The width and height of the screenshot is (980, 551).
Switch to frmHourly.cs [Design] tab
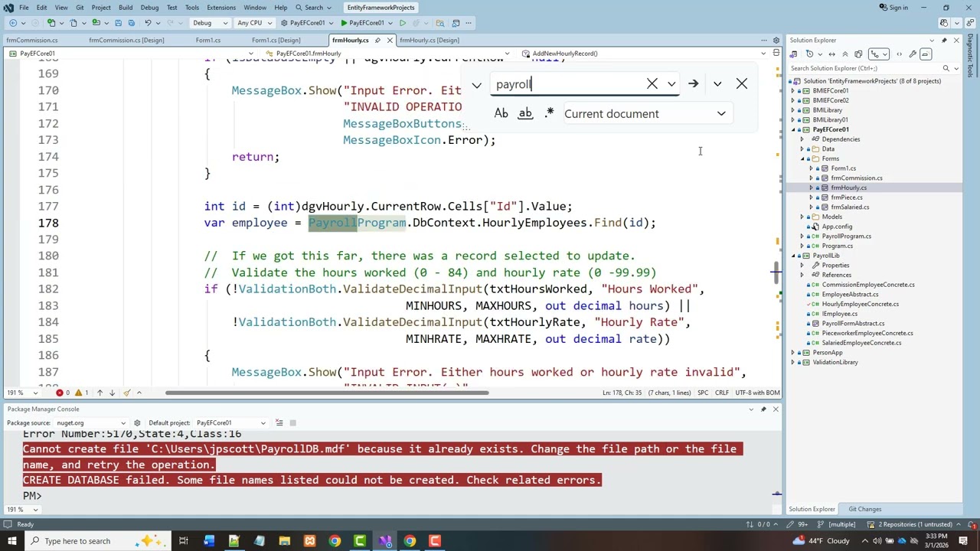coord(429,40)
